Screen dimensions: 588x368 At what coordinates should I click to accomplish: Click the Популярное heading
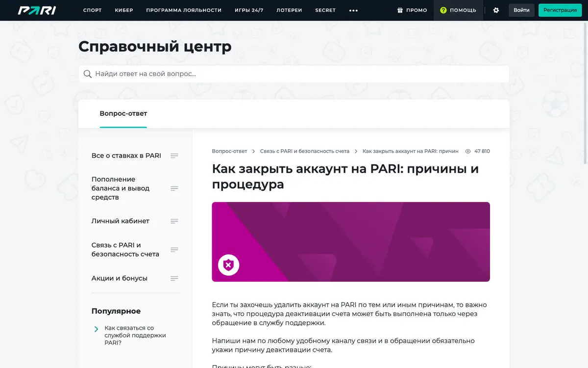[x=116, y=311]
